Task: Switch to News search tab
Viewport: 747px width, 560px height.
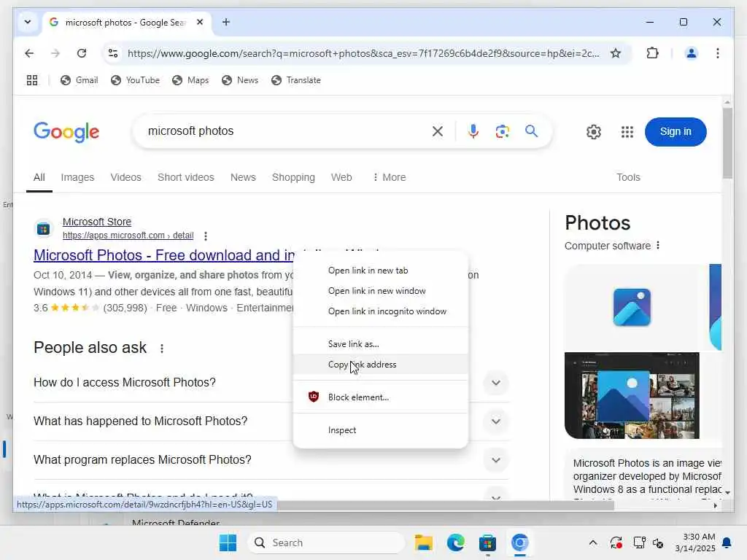Action: coord(243,177)
